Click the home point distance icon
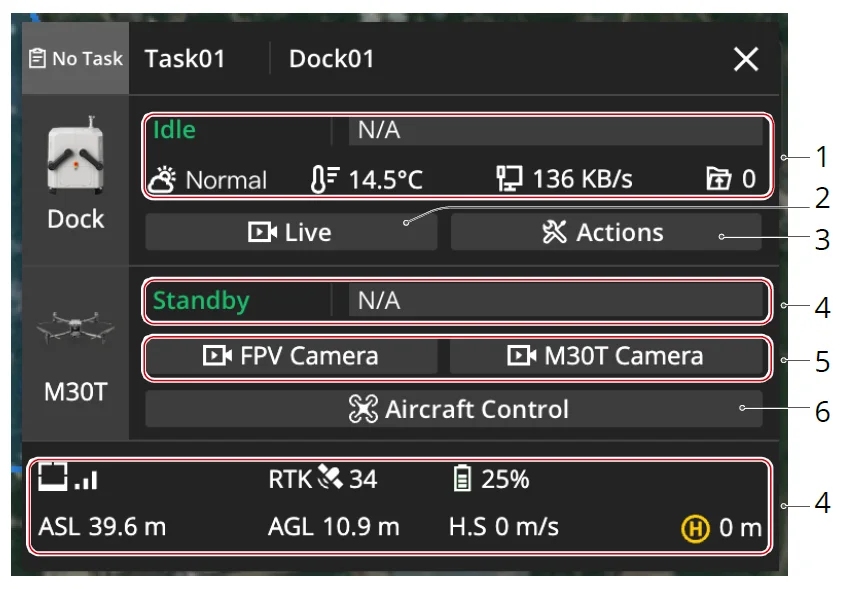 (694, 527)
